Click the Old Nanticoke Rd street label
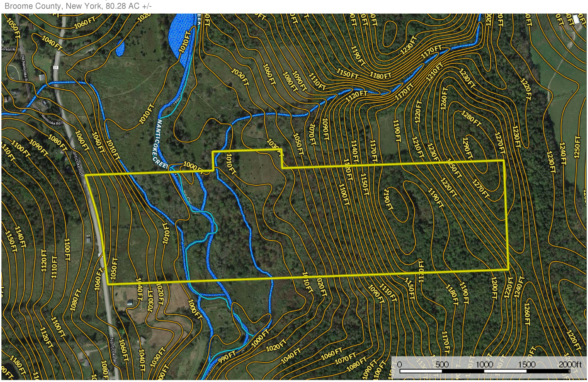The width and height of the screenshot is (588, 382). click(24, 68)
